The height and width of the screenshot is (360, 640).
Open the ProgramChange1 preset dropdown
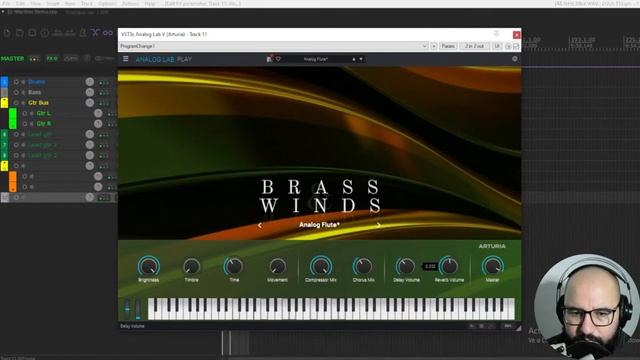273,46
